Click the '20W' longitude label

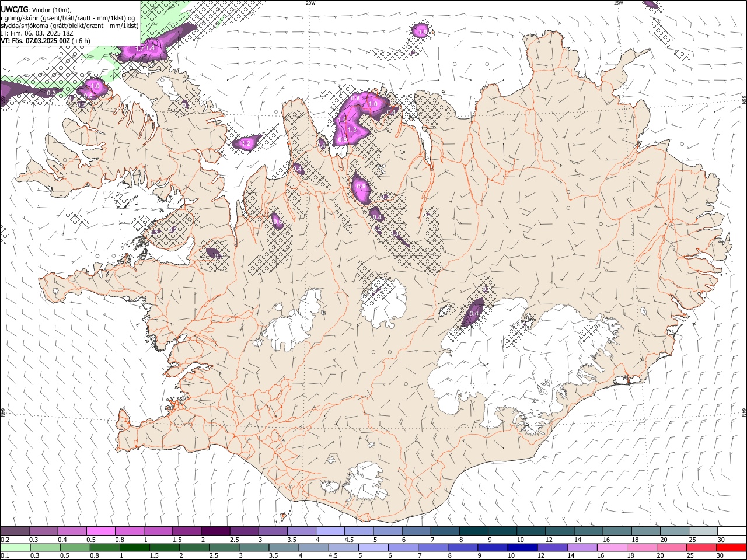click(x=310, y=3)
